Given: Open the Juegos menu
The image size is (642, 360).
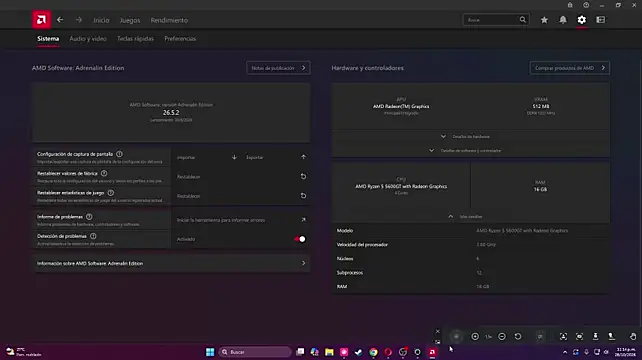Looking at the screenshot, I should click(x=130, y=20).
